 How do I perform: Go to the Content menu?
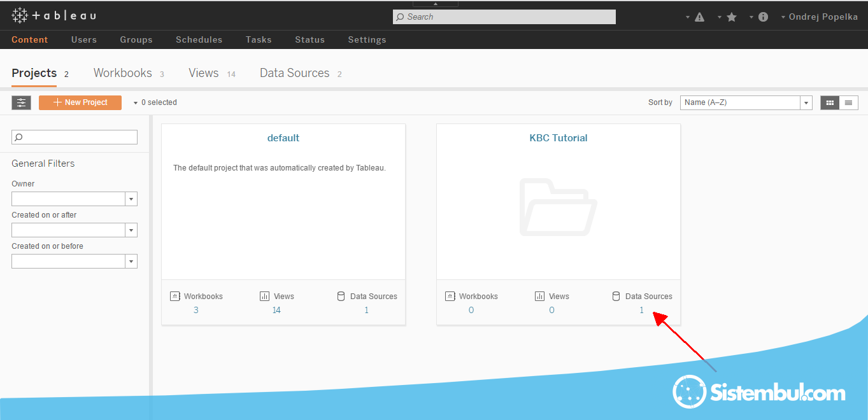[30, 39]
